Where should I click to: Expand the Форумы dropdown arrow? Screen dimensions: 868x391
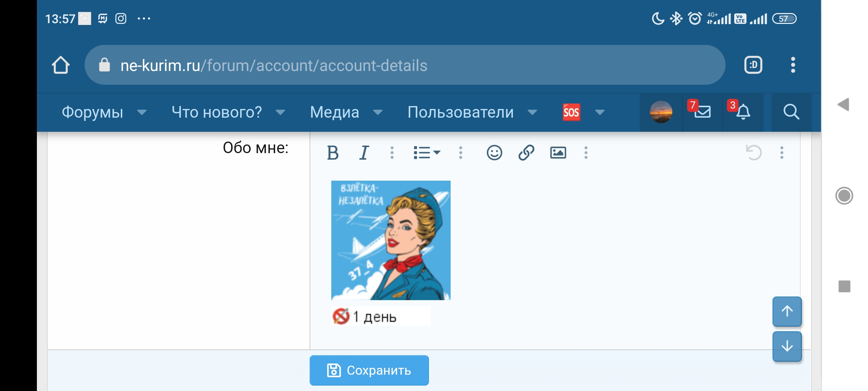(x=142, y=113)
